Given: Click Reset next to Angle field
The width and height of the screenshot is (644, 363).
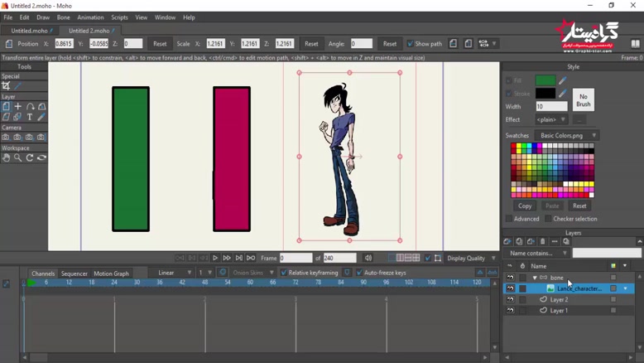Looking at the screenshot, I should 390,44.
